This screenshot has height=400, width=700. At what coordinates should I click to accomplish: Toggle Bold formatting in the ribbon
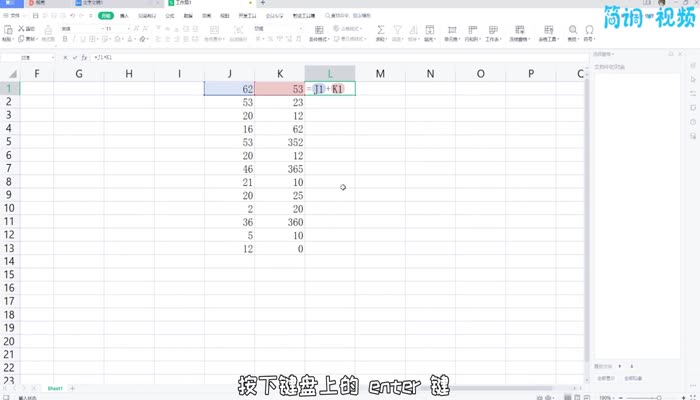(x=64, y=40)
